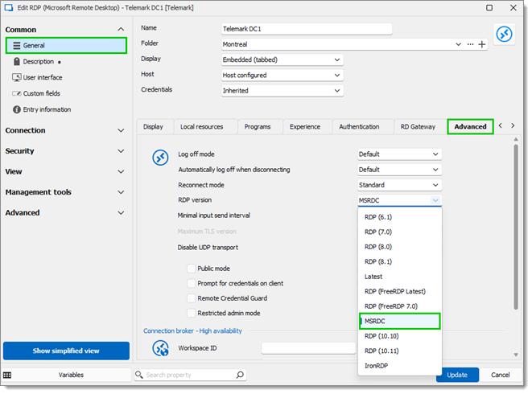Choose Latest RDP version option
The width and height of the screenshot is (532, 394).
click(400, 277)
